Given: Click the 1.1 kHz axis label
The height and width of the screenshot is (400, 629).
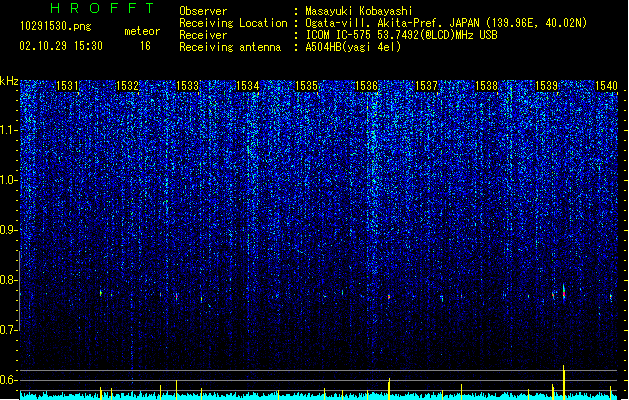Looking at the screenshot, I should pos(8,130).
